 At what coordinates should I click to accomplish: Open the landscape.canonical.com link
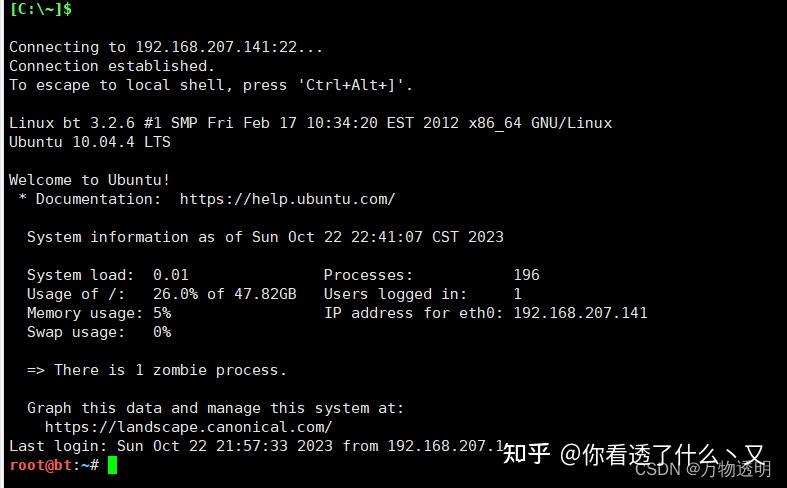coord(188,427)
